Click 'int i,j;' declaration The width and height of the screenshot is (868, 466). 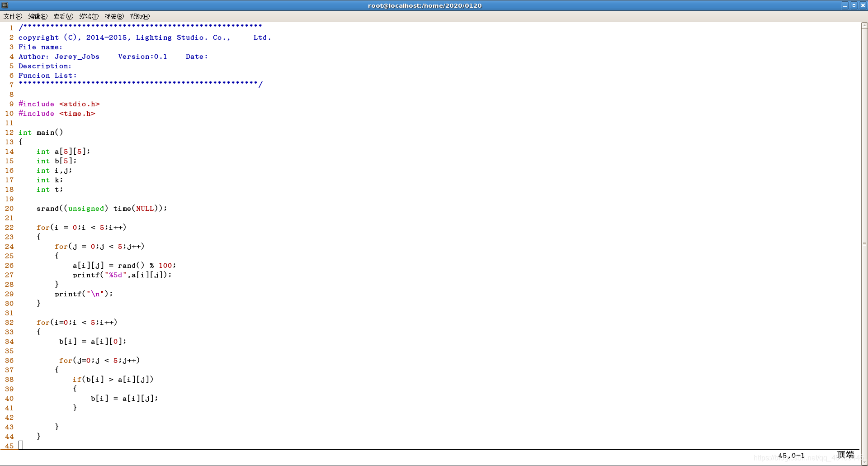tap(54, 171)
